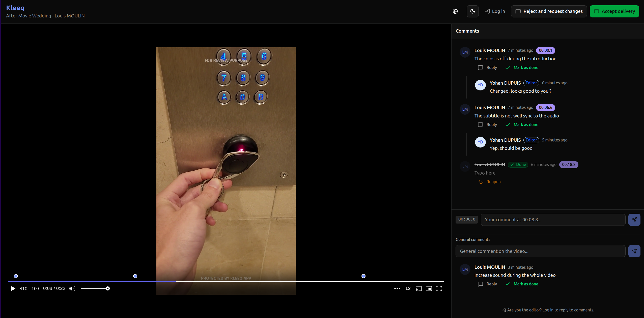Adjust the volume slider
The width and height of the screenshot is (644, 318).
point(95,288)
